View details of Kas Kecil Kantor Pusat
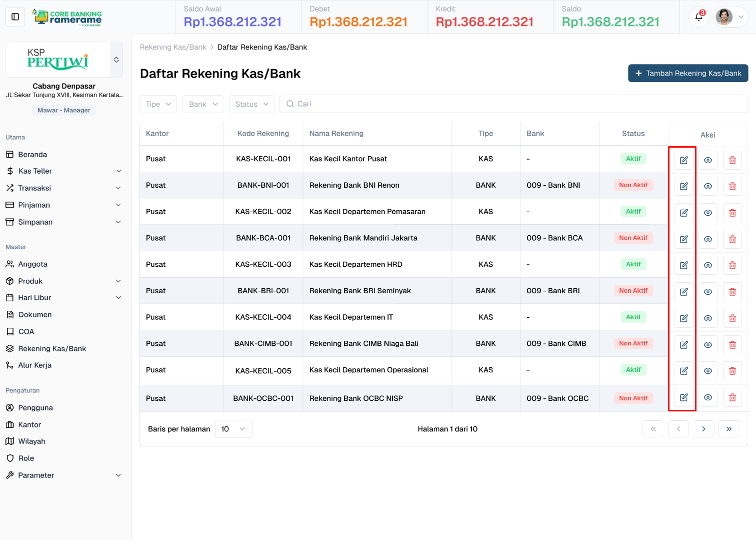756x540 pixels. click(x=708, y=160)
